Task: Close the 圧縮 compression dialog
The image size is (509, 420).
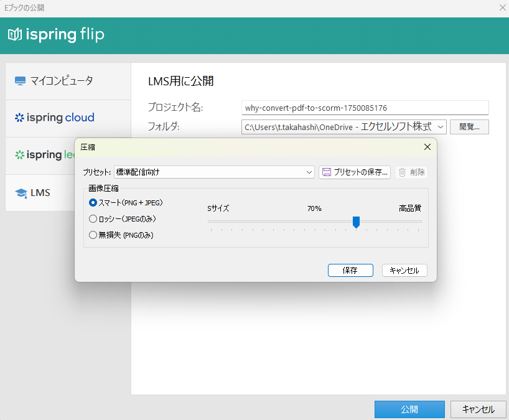Action: (427, 147)
